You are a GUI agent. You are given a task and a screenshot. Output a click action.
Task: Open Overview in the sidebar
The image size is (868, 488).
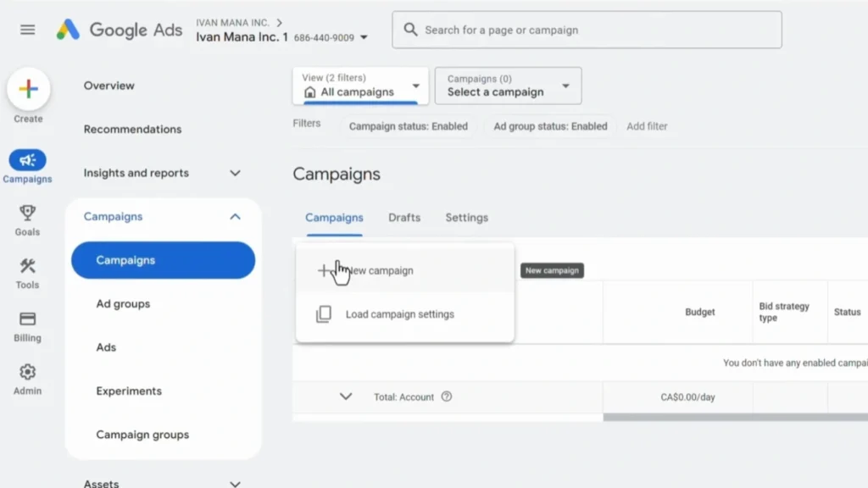click(109, 86)
